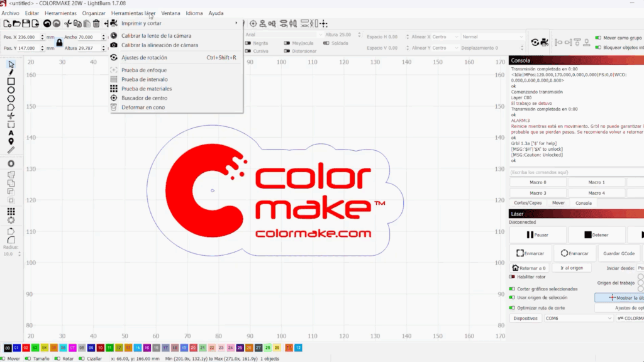Toggle Habilitar rotor switch
Screen dimensions: 644x362
coord(512,277)
